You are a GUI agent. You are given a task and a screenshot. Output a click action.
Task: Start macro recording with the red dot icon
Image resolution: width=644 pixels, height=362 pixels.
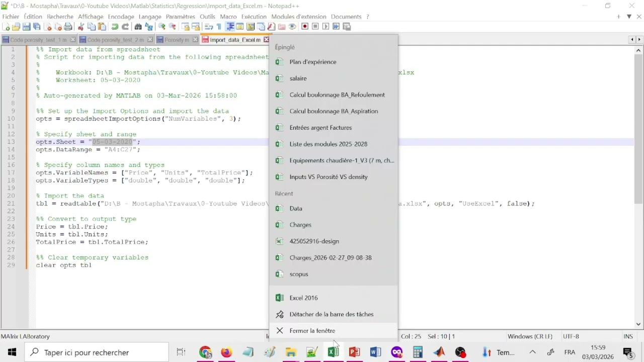click(304, 27)
